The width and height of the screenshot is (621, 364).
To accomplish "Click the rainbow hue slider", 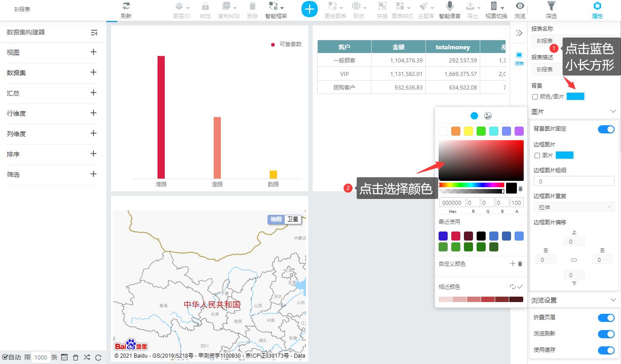I will (x=471, y=185).
